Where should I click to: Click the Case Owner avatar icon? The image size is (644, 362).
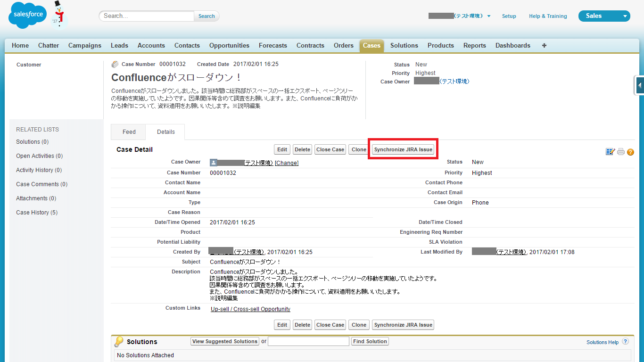pyautogui.click(x=214, y=163)
